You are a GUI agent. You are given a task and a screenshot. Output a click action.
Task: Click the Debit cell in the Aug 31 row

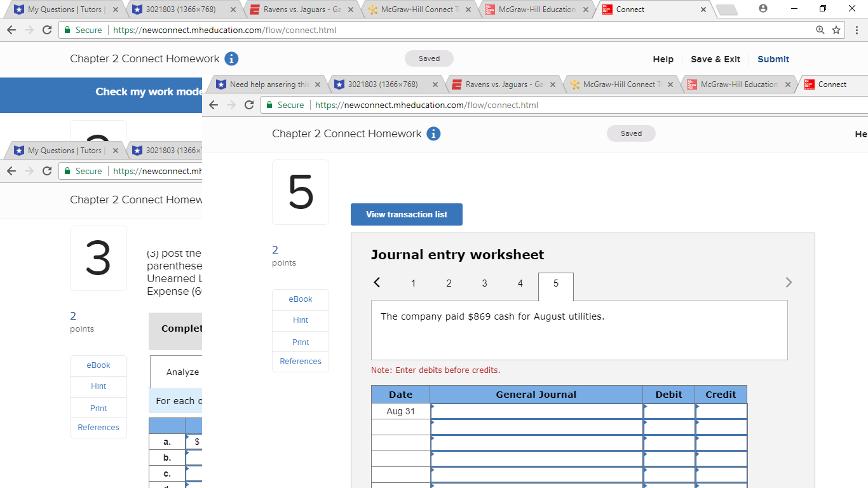[x=669, y=411]
